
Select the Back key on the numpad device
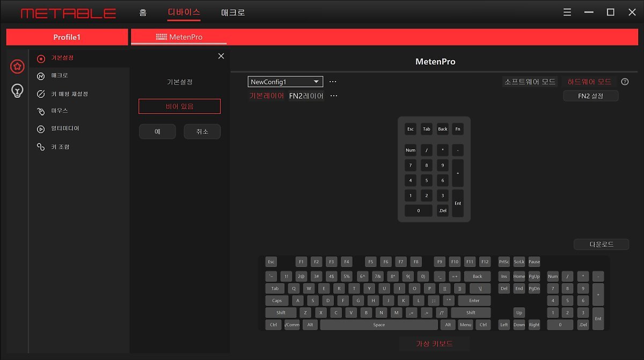click(x=442, y=129)
